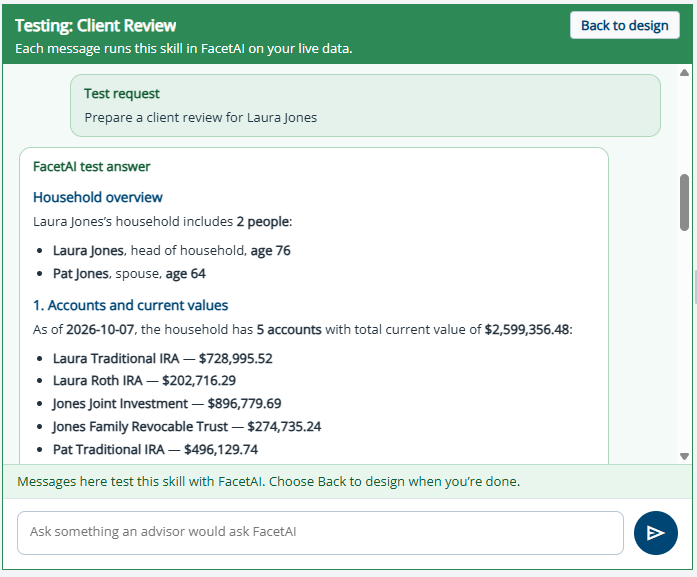Viewport: 697px width, 577px height.
Task: Click the Test request label
Action: (121, 94)
